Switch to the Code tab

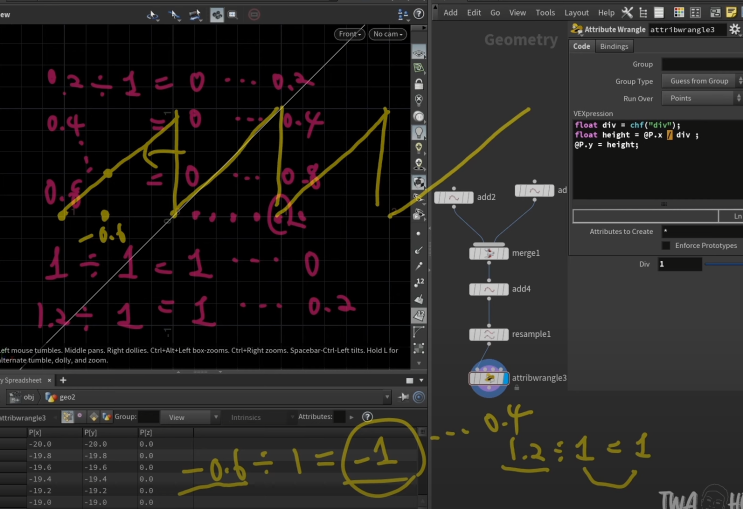tap(581, 46)
